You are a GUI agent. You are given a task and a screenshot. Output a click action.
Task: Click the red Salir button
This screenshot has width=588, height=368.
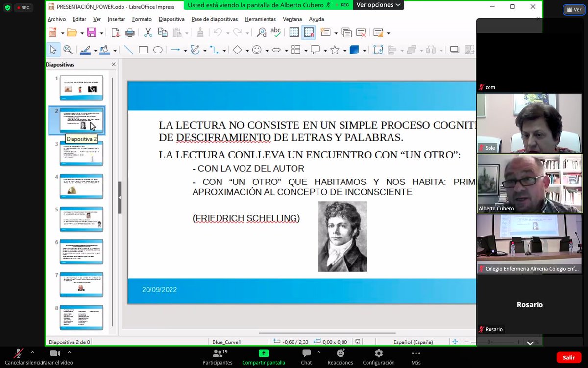tap(569, 358)
